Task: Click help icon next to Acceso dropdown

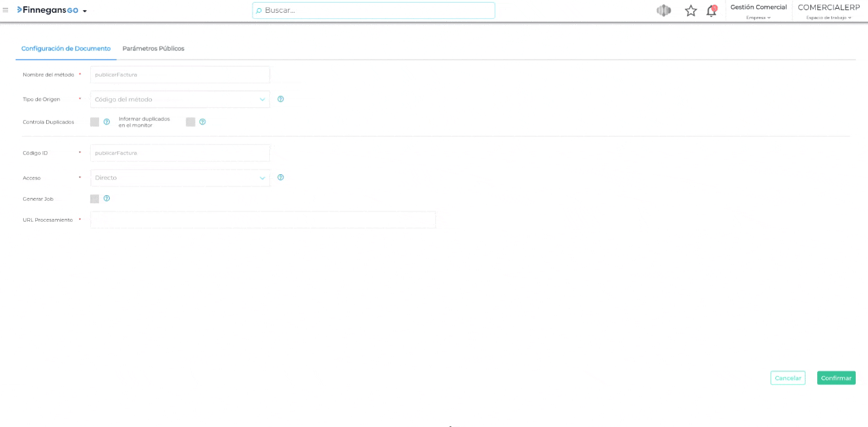Action: click(x=281, y=178)
